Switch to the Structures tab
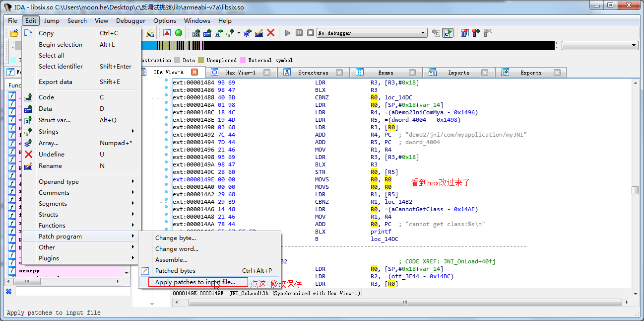Screen dimensions: 644x321 tap(313, 73)
